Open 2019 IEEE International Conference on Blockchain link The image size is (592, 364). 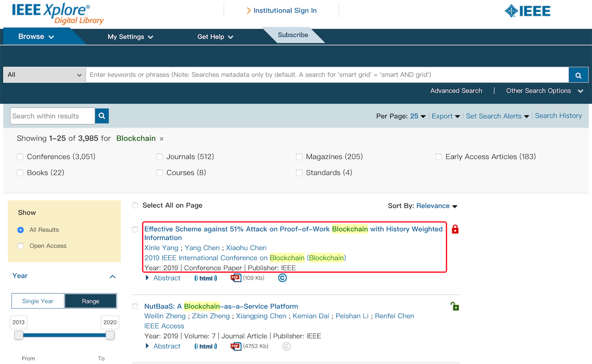[245, 258]
